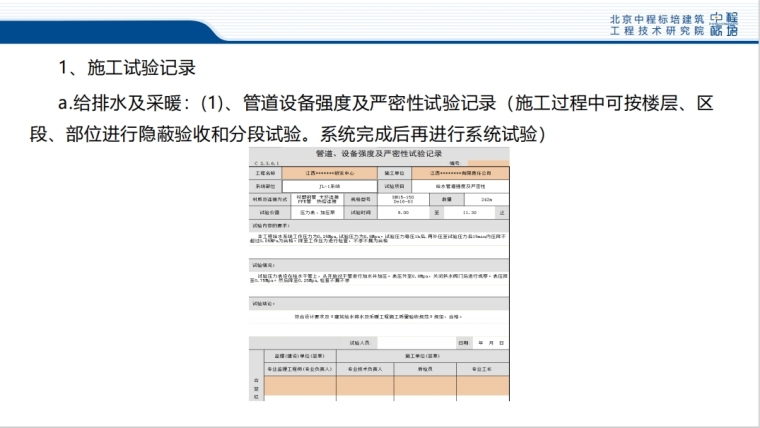Click the 试验人员 label cell
The height and width of the screenshot is (428, 760).
[x=360, y=343]
